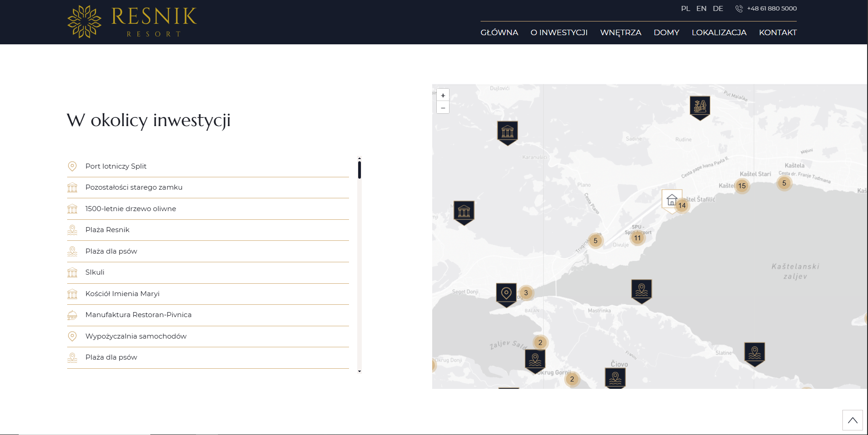Go to the LOKALIZACJA page
Screen dimensions: 868x435
[719, 32]
